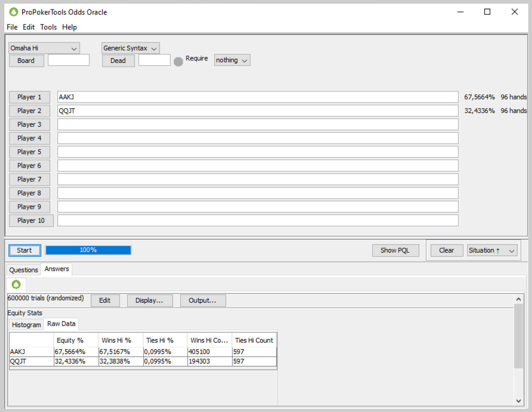Viewport: 532px width, 412px height.
Task: Click the 100% progress bar
Action: [x=88, y=250]
